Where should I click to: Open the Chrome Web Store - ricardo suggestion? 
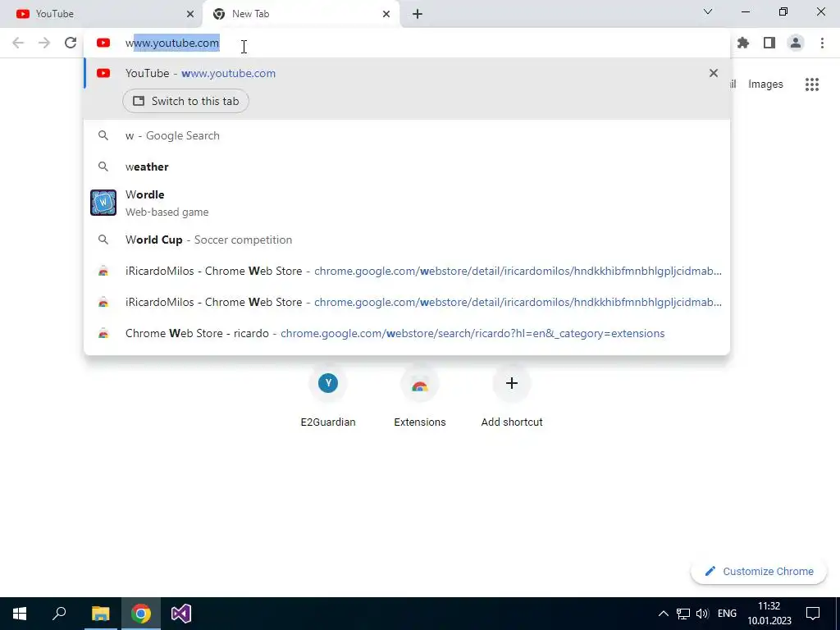tap(407, 333)
